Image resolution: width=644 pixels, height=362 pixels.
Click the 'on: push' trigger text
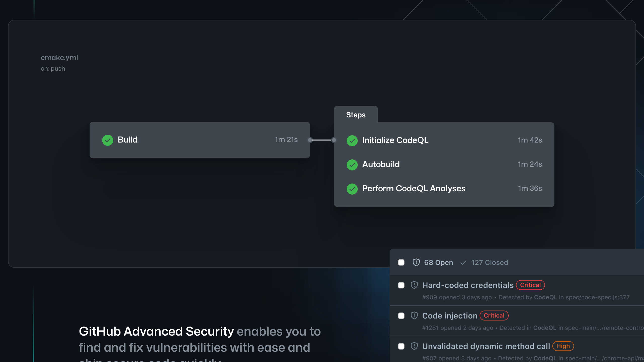pyautogui.click(x=53, y=69)
